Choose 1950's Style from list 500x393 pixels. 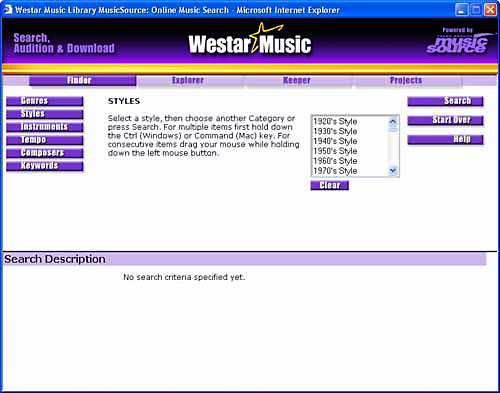point(350,151)
